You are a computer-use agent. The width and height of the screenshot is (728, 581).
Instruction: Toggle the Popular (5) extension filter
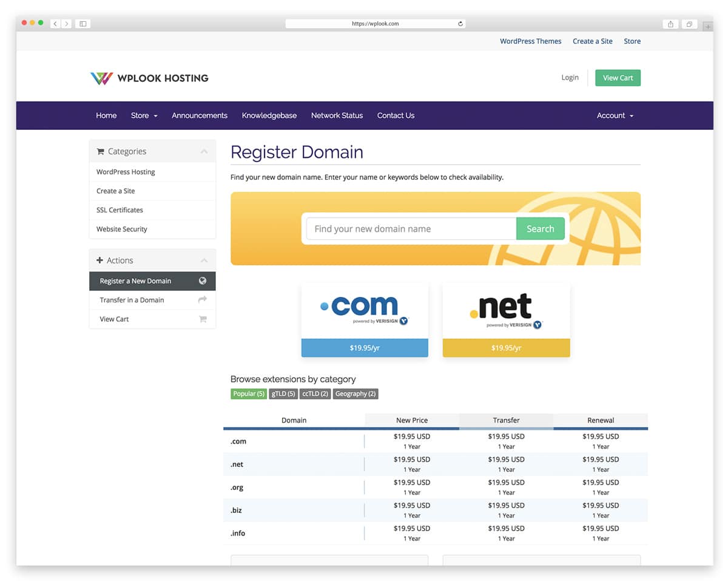point(249,393)
